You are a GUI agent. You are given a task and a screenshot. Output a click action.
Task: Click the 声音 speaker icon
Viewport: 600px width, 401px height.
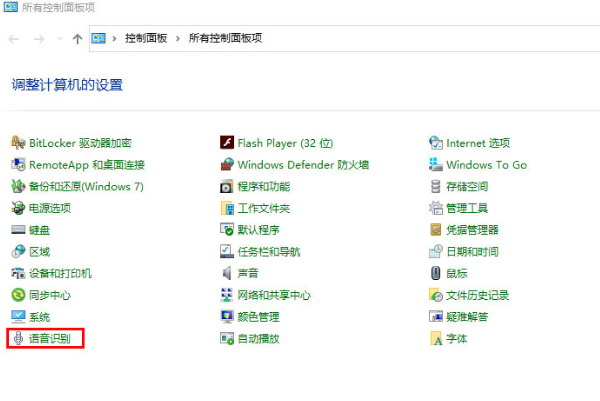point(227,273)
